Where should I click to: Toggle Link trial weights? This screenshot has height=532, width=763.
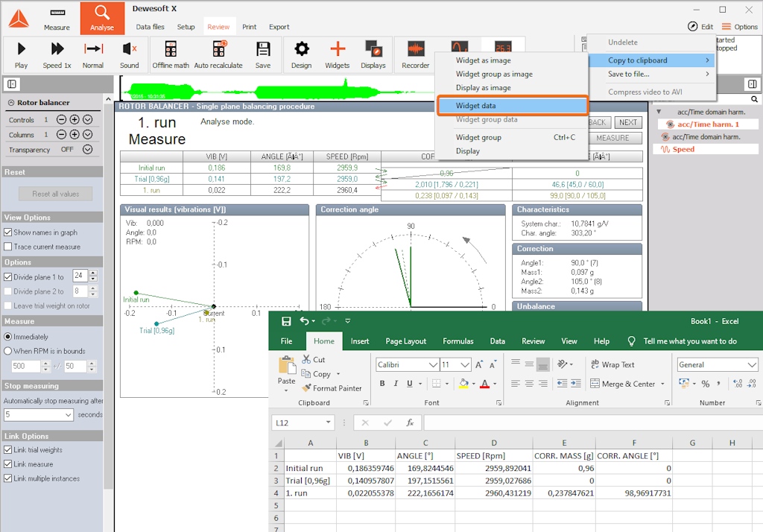tap(7, 450)
